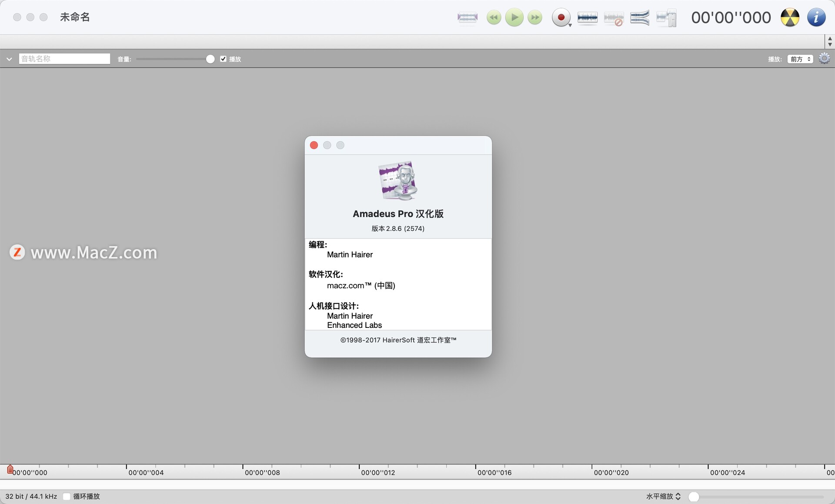Uncheck the 播放 track playback checkbox
This screenshot has height=504, width=835.
223,59
